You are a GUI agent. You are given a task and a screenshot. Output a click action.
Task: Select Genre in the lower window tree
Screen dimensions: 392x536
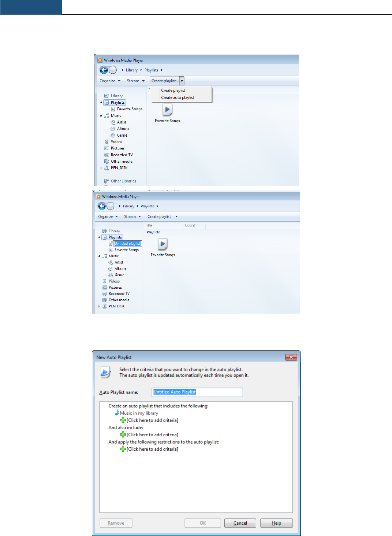(119, 275)
